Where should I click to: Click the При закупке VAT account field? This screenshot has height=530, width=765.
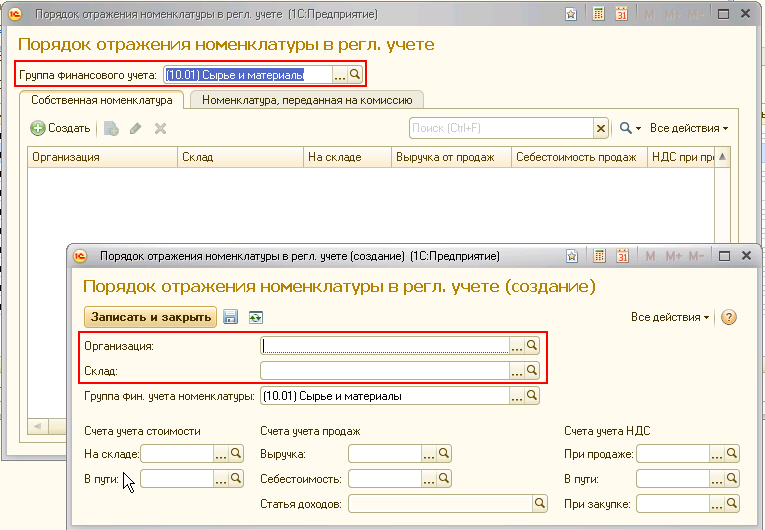point(673,504)
